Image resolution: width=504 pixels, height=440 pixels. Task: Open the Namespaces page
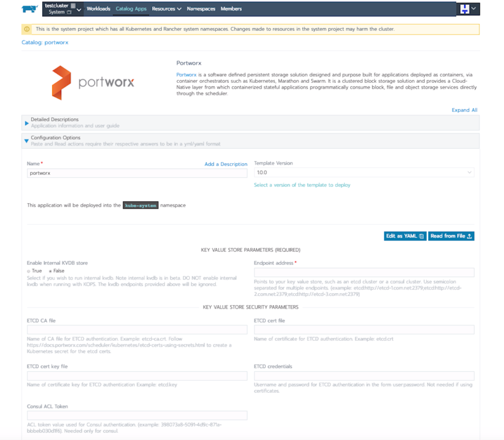pyautogui.click(x=201, y=9)
